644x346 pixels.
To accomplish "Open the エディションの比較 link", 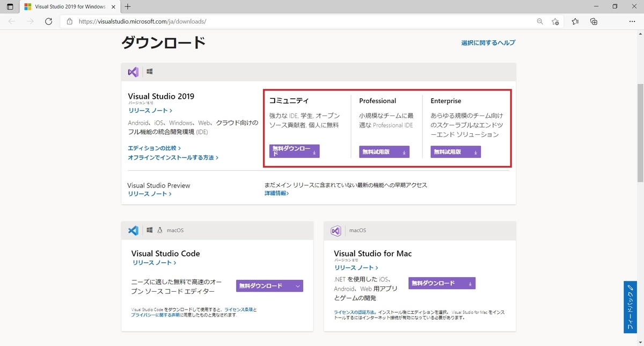I will 155,148.
